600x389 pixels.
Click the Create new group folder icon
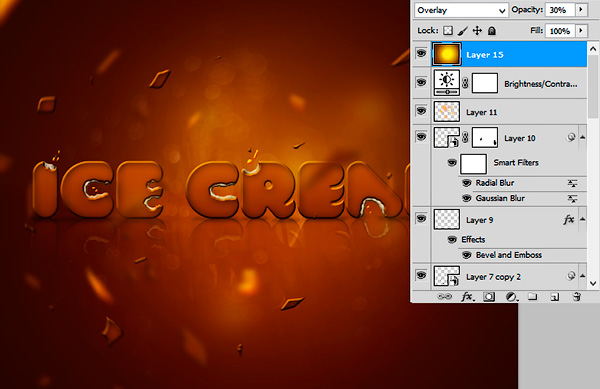tap(532, 296)
